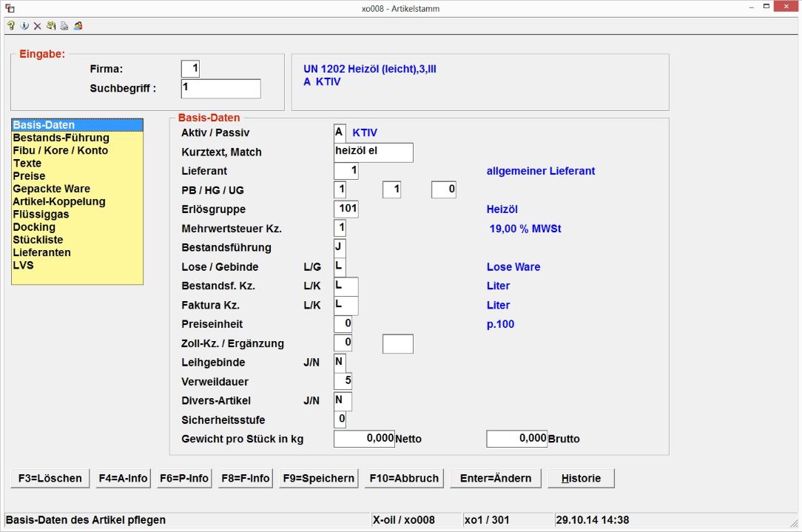
Task: Select Lieferanten in the section list
Action: tap(77, 253)
